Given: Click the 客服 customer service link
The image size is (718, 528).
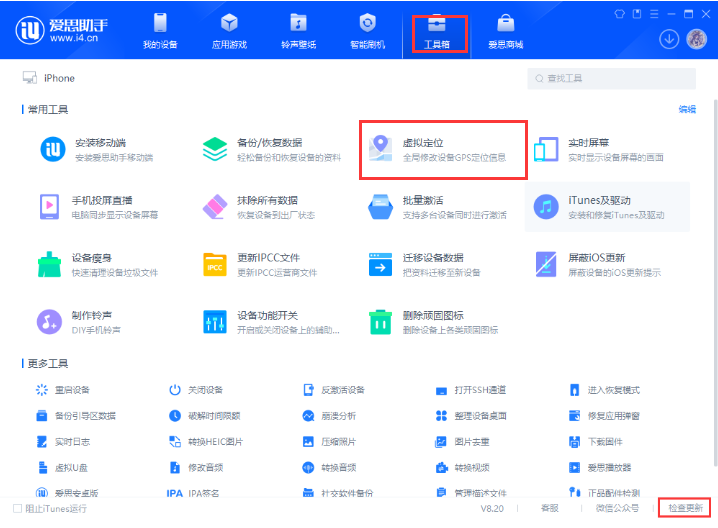Looking at the screenshot, I should coord(550,508).
